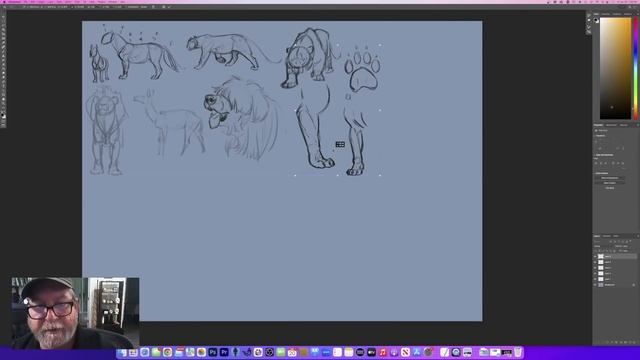
Task: Collapse the Align and Distribute section
Action: coord(594,155)
